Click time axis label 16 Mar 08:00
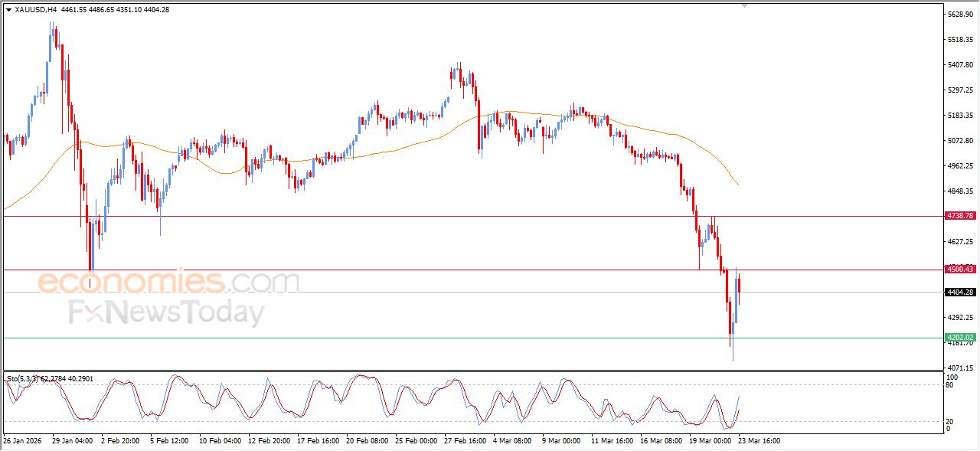Viewport: 980px width, 451px height. click(661, 441)
